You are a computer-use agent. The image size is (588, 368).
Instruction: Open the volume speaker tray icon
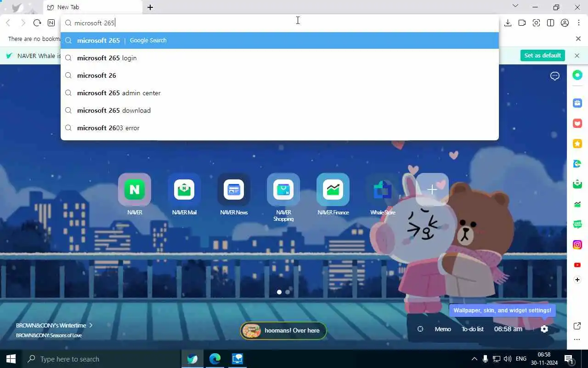click(507, 359)
